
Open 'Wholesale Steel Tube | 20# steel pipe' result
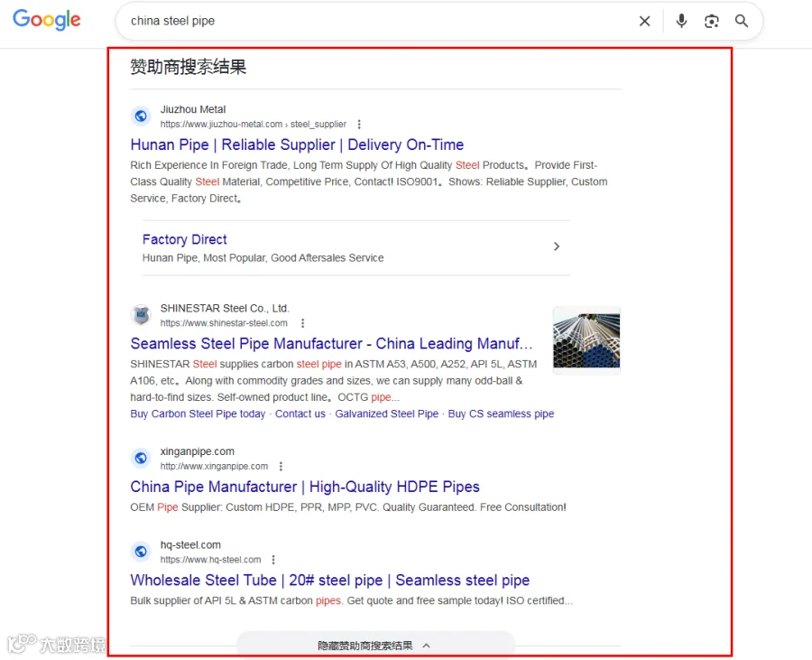tap(330, 581)
